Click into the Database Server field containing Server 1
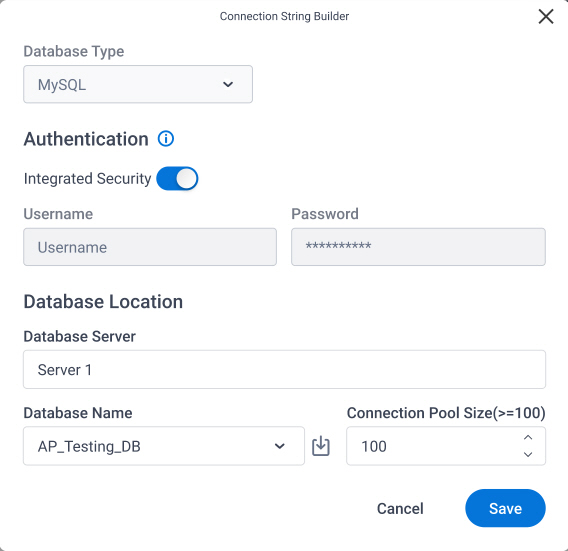The height and width of the screenshot is (551, 568). 284,370
